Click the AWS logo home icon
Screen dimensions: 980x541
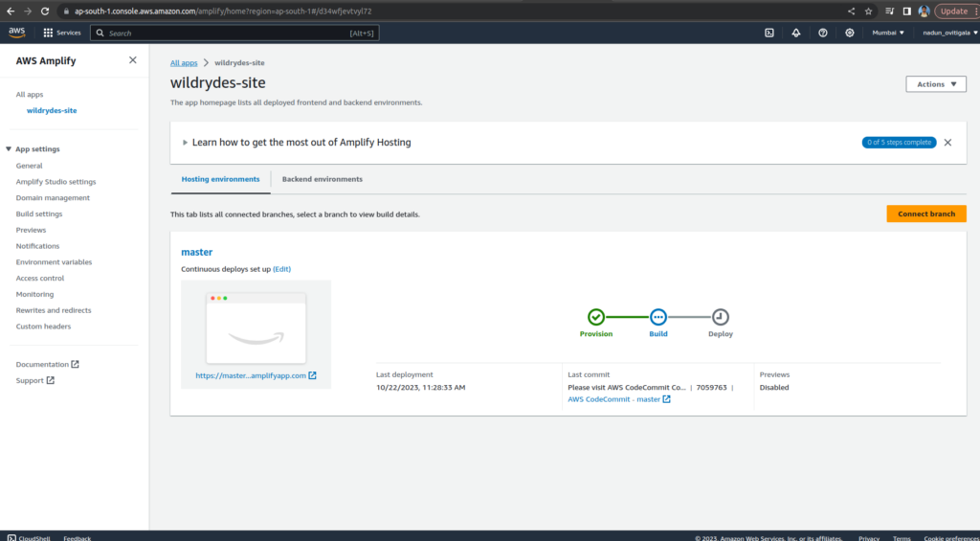click(17, 33)
